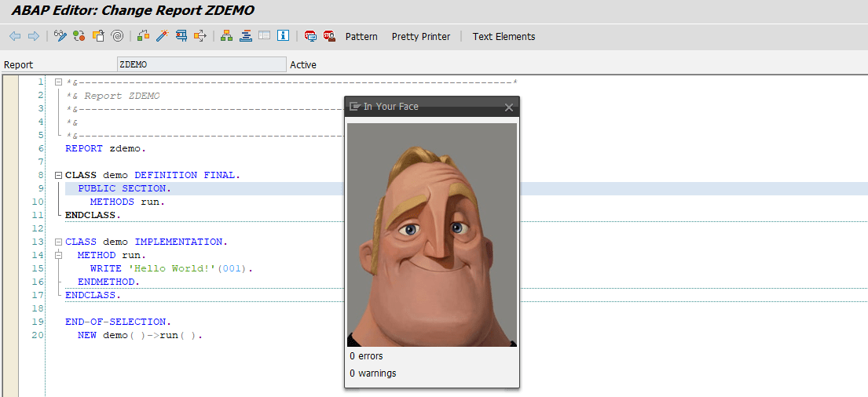Image resolution: width=868 pixels, height=397 pixels.
Task: Collapse CLASS demo IMPLEMENTATION block
Action: [x=59, y=242]
